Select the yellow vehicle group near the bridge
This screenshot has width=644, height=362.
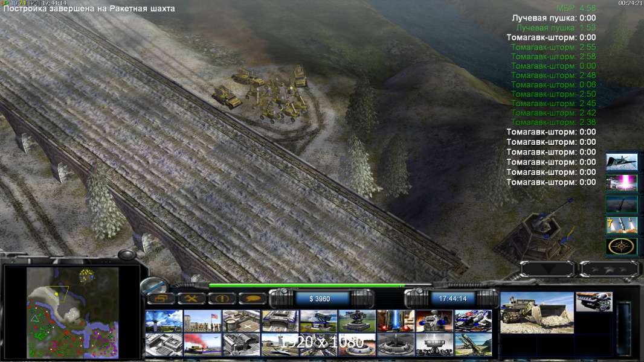(261, 95)
